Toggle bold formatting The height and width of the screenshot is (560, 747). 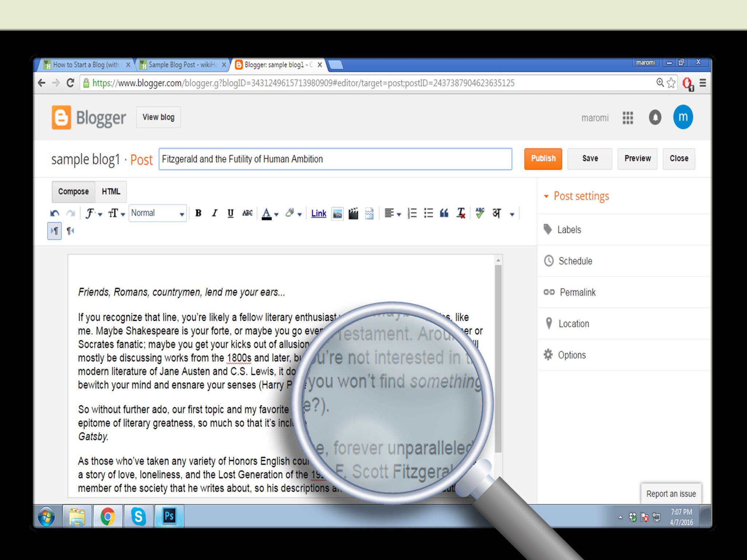coord(198,213)
